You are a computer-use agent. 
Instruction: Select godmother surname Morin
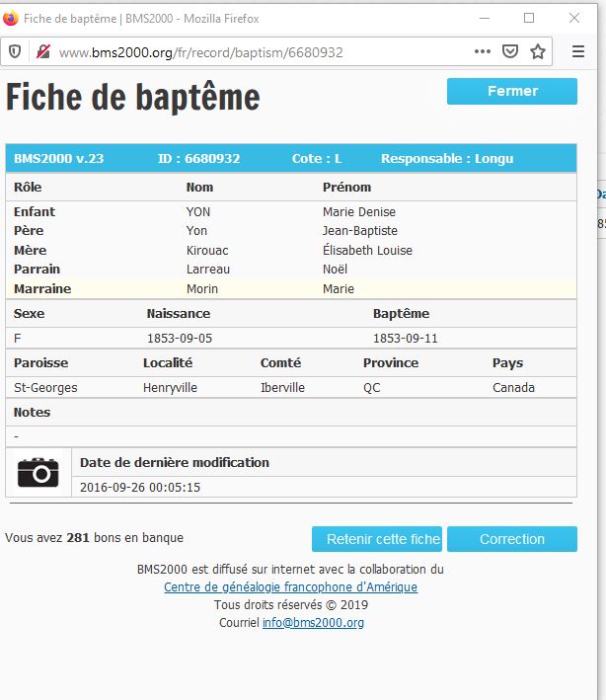202,289
